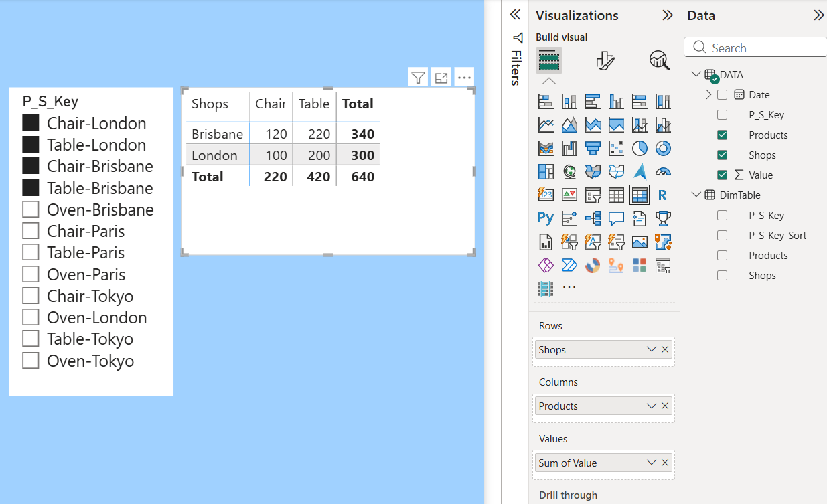Select the Slicer visual
Viewport: 827px width, 504px height.
click(593, 195)
